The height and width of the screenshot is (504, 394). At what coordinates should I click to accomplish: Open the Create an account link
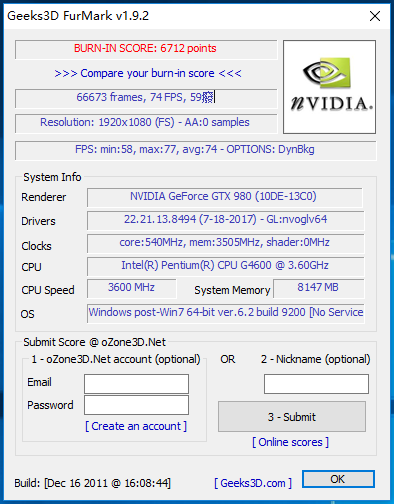[136, 426]
